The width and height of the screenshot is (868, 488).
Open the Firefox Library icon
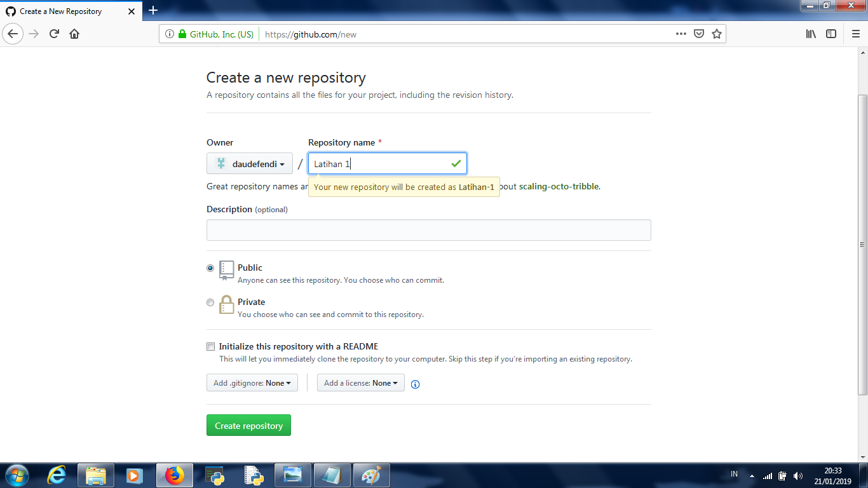click(811, 34)
